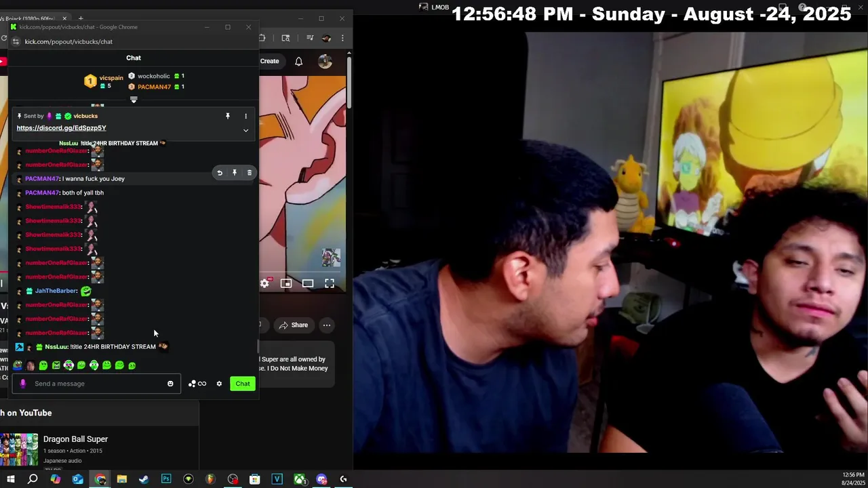
Task: Reply to PACMAN47's message using the reply arrow
Action: click(x=220, y=173)
